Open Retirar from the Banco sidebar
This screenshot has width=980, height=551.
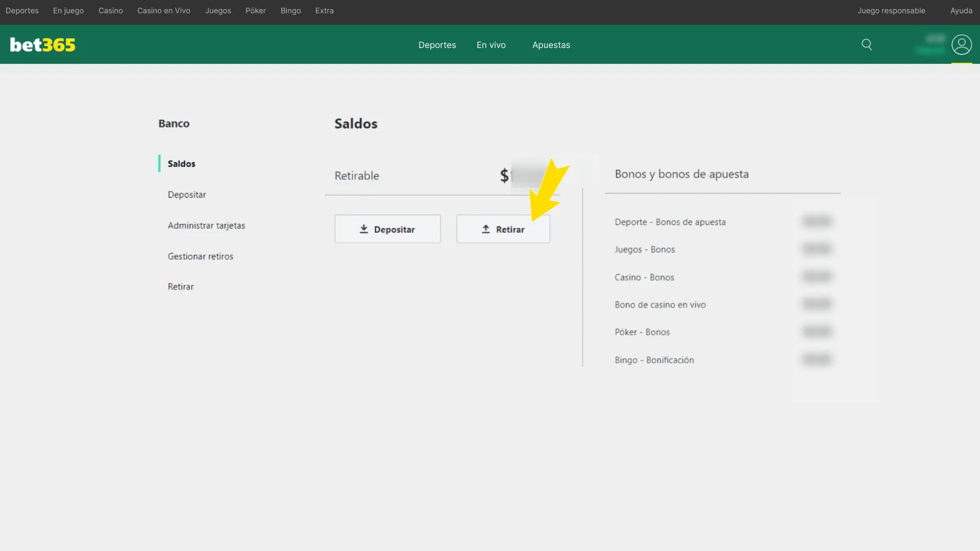click(181, 286)
